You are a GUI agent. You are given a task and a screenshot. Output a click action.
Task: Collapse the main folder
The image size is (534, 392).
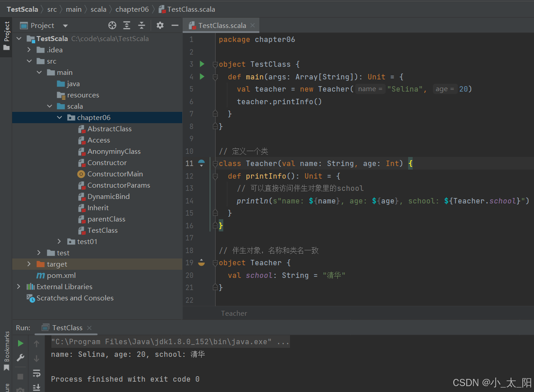tap(39, 72)
